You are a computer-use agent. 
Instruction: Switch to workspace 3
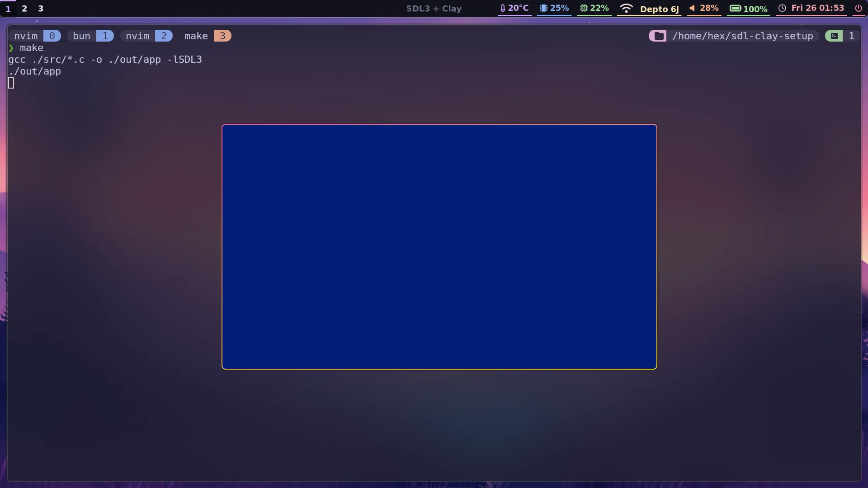[41, 9]
